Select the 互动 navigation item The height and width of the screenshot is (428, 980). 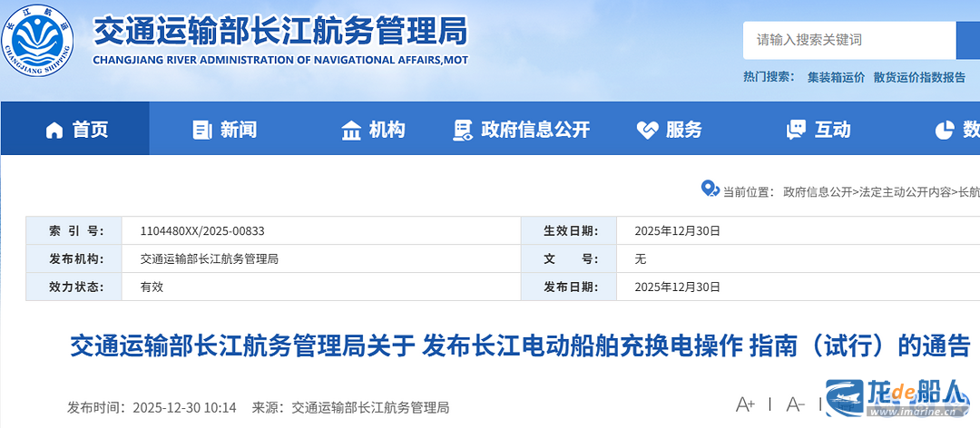832,130
